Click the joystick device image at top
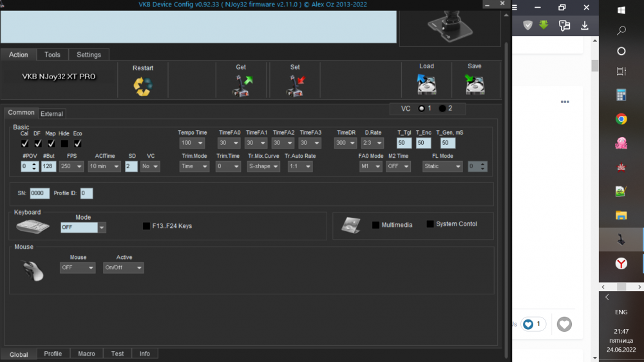 click(x=450, y=26)
